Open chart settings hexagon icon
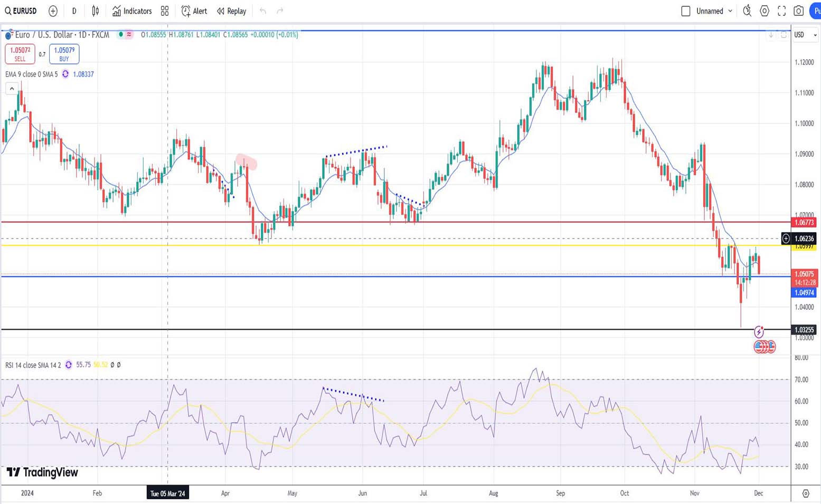 tap(765, 11)
